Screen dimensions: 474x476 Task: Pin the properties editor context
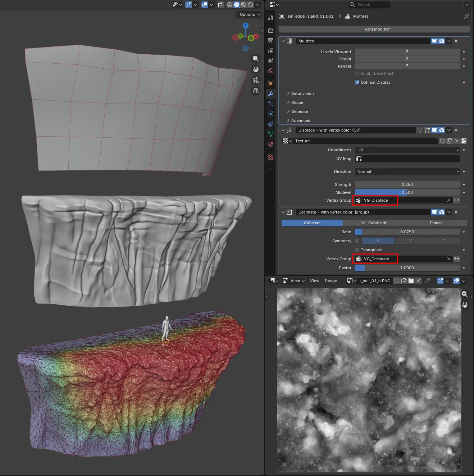pos(466,16)
